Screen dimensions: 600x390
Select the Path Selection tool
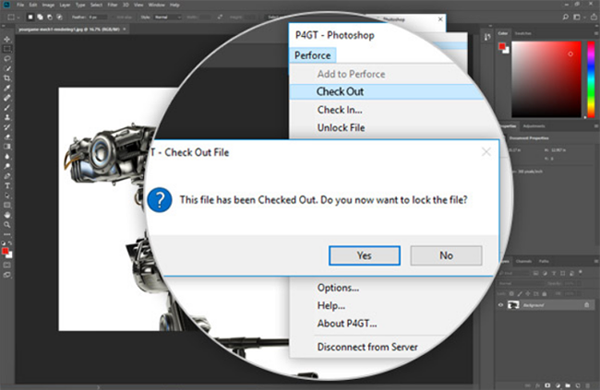pos(7,196)
